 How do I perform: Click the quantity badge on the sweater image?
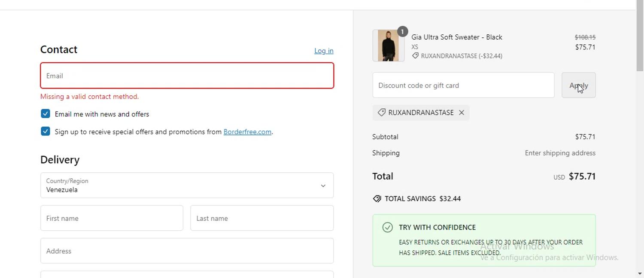(x=402, y=31)
